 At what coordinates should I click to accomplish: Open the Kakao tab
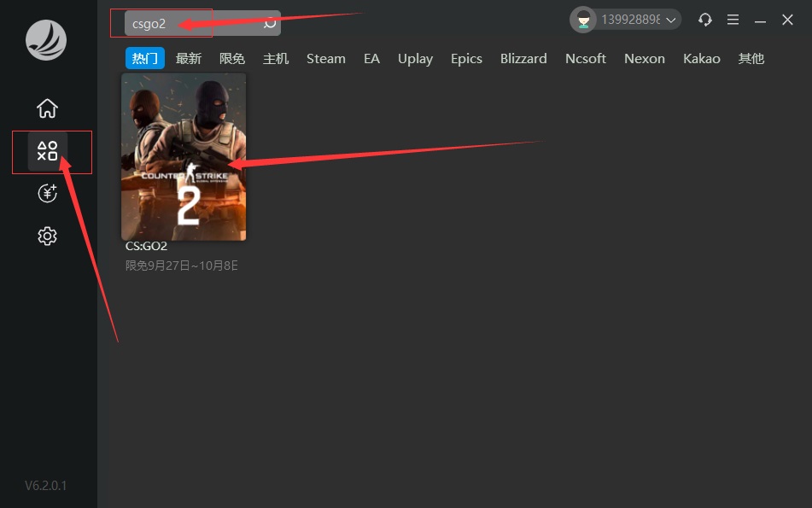702,59
